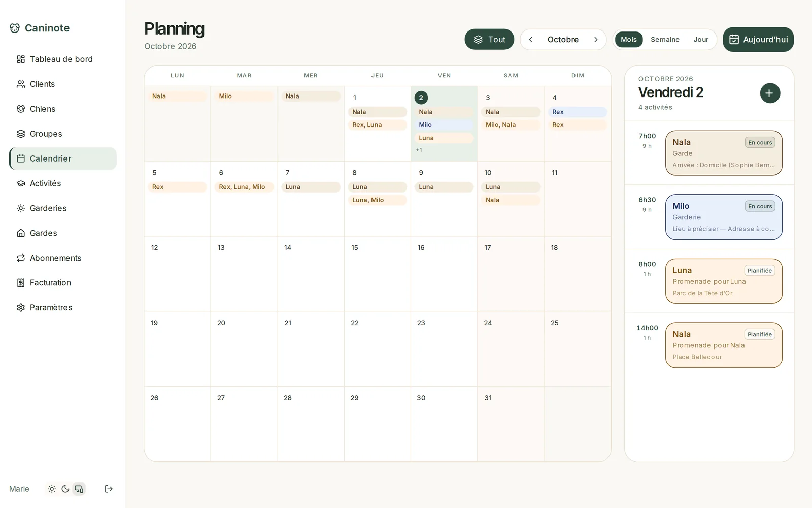The height and width of the screenshot is (508, 812).
Task: Expand the +1 more events on day 2
Action: [x=419, y=150]
